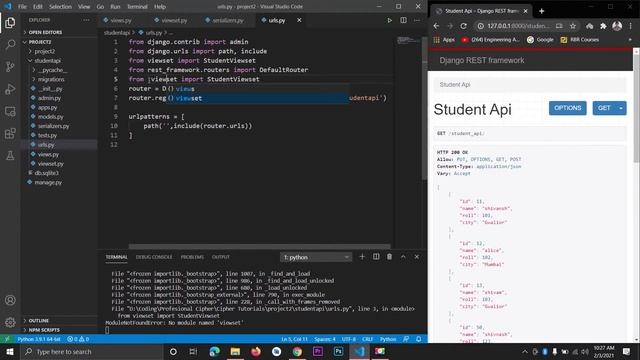This screenshot has width=640, height=360.
Task: Open the Selection menu
Action: [60, 7]
